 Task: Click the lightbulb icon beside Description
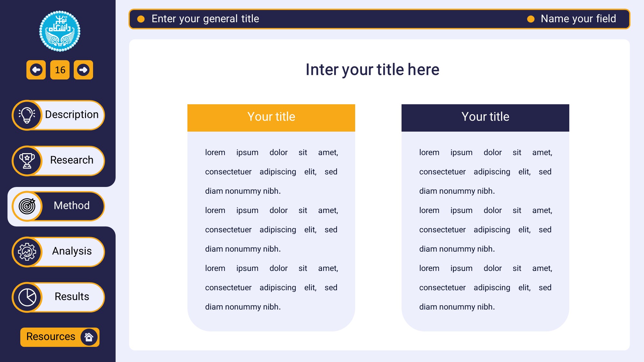(x=27, y=115)
